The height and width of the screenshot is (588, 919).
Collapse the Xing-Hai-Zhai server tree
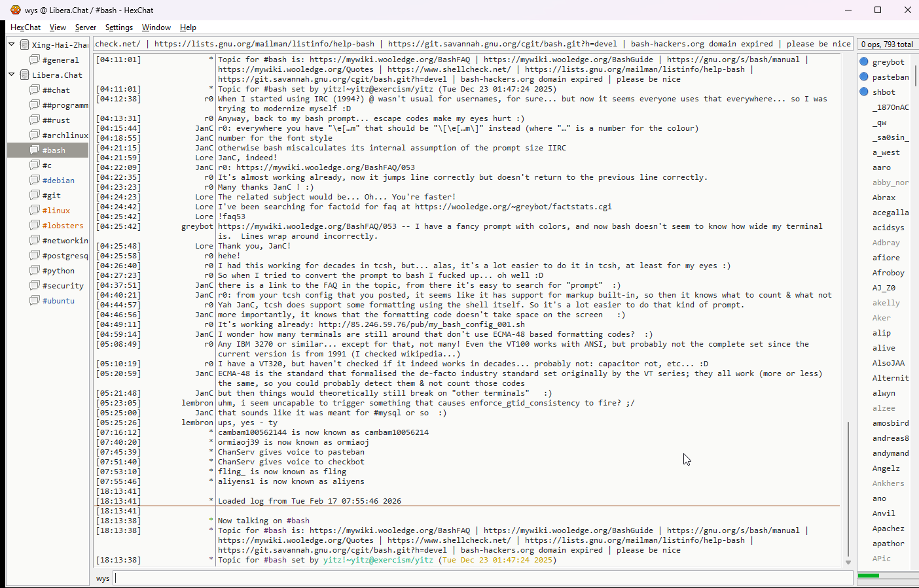coord(12,44)
